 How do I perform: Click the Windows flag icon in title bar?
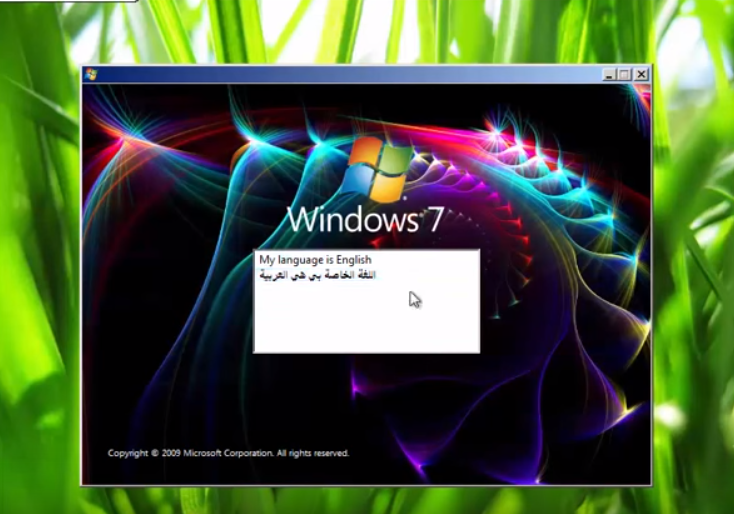coord(91,74)
